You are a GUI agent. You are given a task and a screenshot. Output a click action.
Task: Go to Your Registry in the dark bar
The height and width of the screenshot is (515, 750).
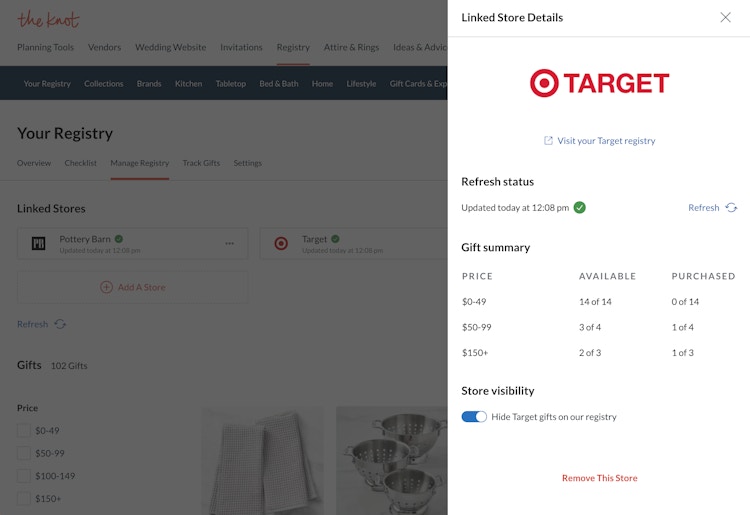[47, 84]
